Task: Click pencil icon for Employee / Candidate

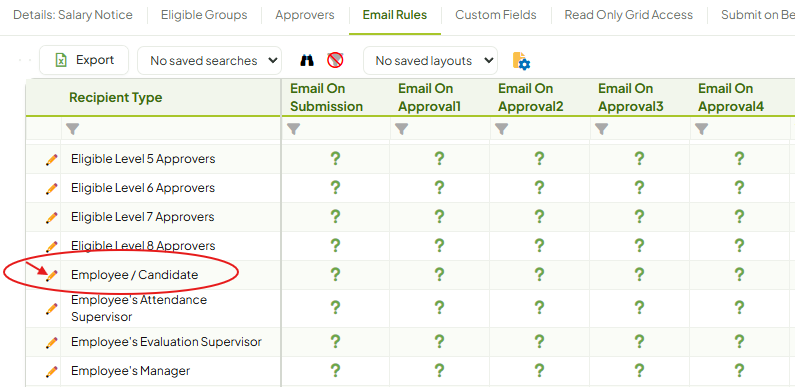Action: 52,275
